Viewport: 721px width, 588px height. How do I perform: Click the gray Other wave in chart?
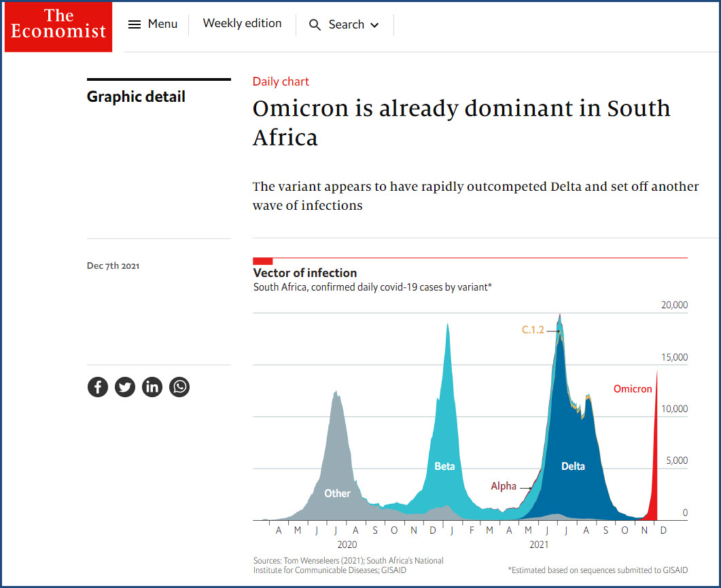pos(337,493)
